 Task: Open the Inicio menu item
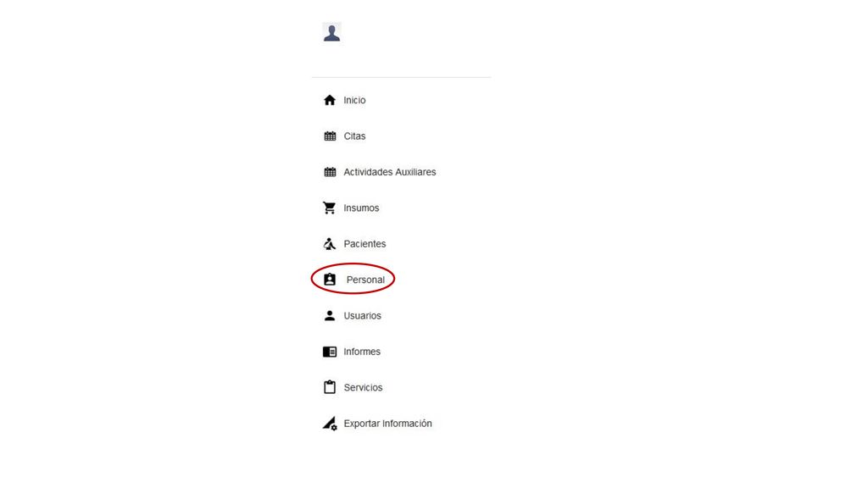coord(354,100)
